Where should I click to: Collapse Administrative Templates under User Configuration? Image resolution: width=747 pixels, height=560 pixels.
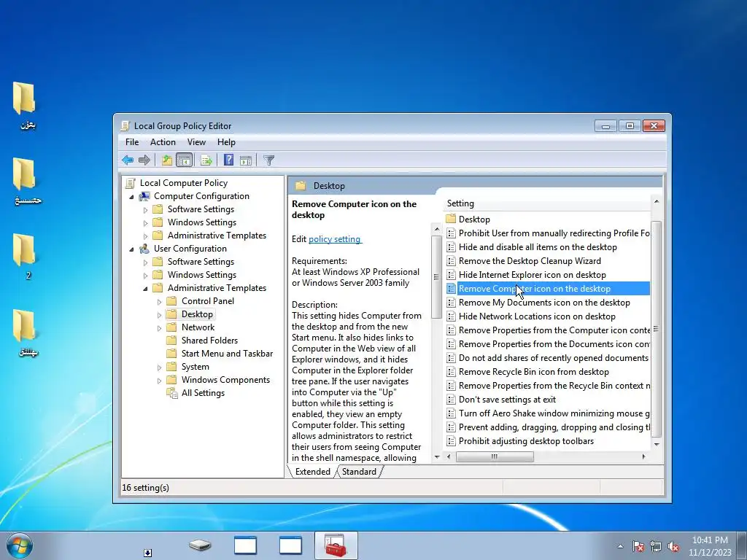(145, 288)
